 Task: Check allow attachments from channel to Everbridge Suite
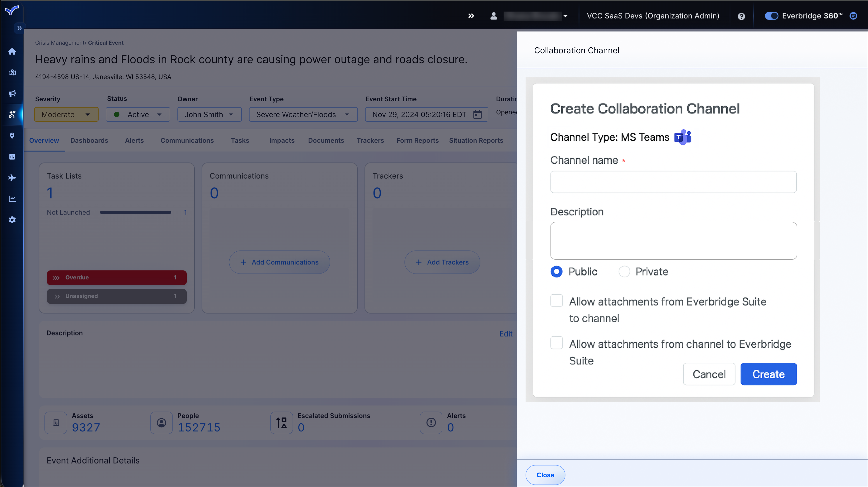(556, 342)
